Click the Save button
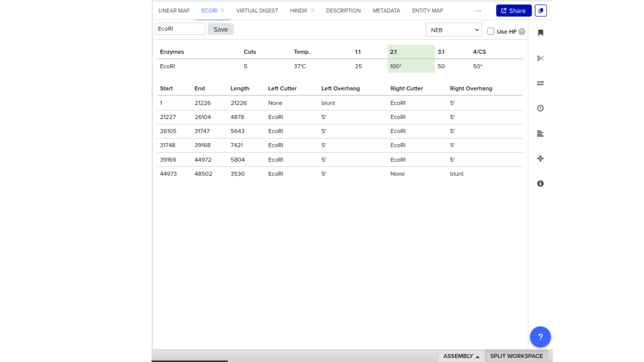The image size is (644, 362). point(220,29)
